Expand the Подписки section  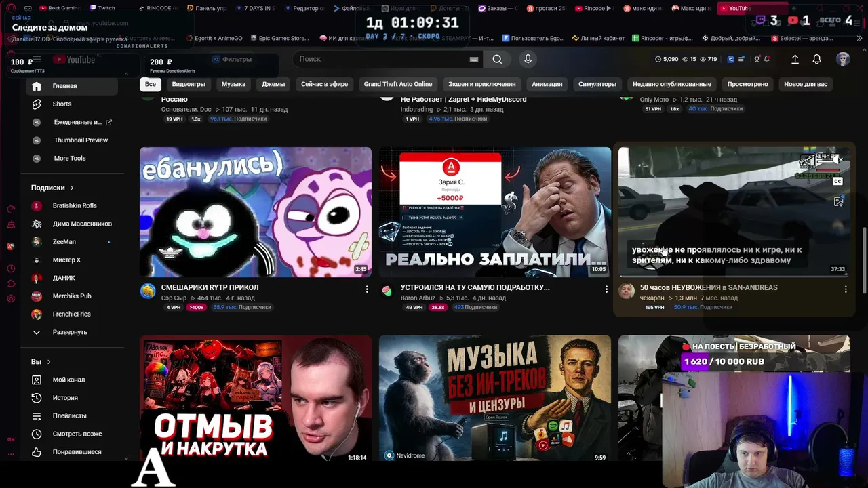point(52,188)
